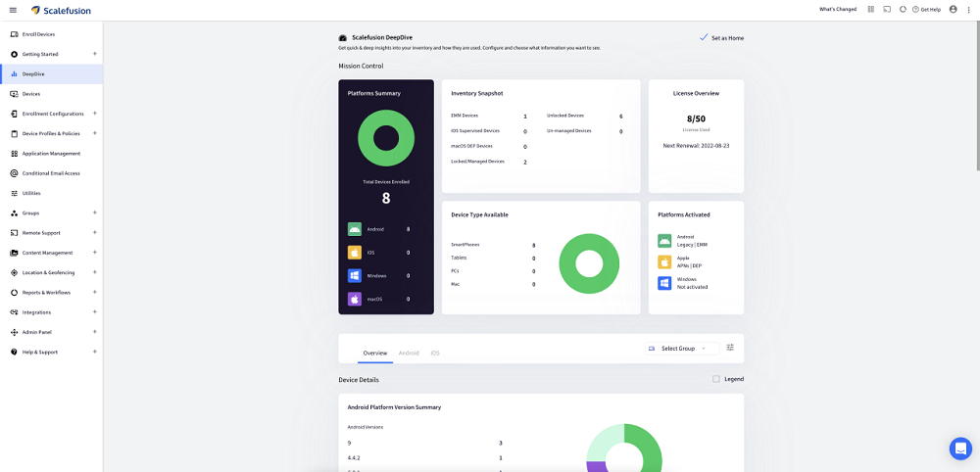Open the Select Group dropdown
Viewport: 980px width, 472px height.
pyautogui.click(x=682, y=349)
